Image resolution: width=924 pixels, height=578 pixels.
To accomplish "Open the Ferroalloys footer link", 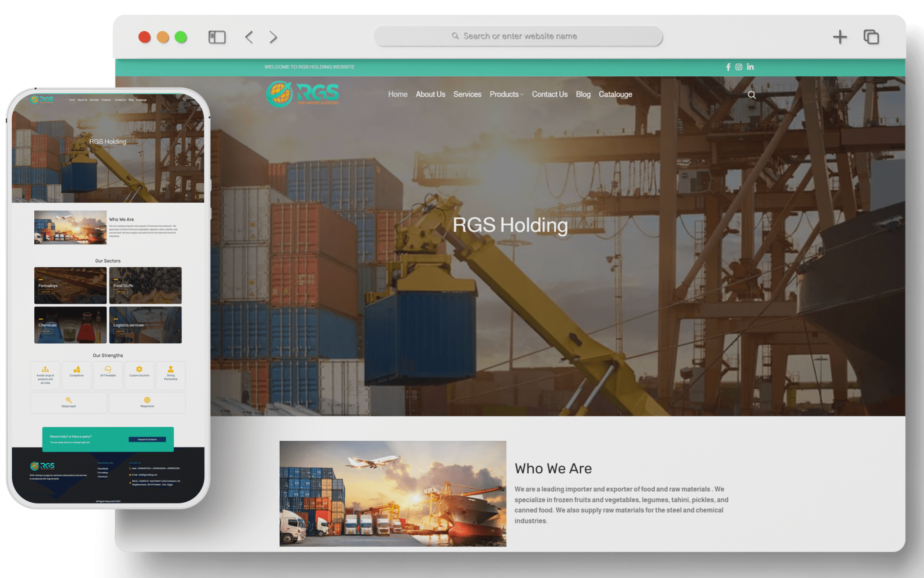I will [x=103, y=473].
